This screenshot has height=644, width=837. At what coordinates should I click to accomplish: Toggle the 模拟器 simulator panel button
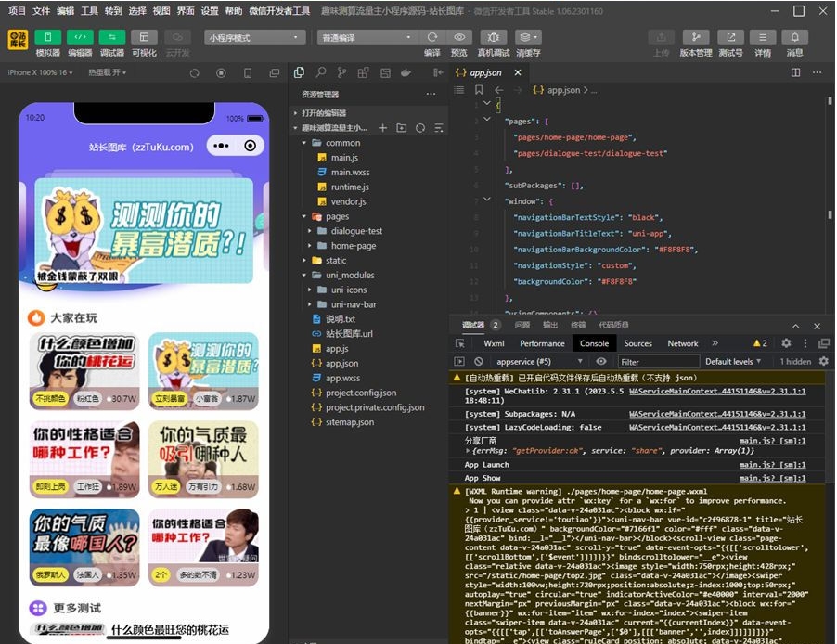[47, 37]
